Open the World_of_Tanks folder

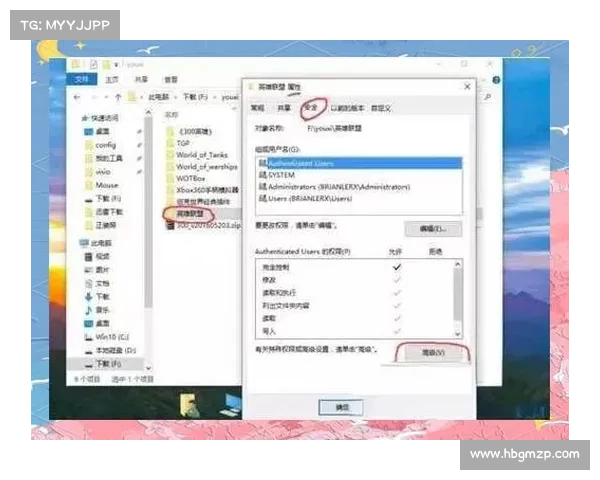point(202,154)
